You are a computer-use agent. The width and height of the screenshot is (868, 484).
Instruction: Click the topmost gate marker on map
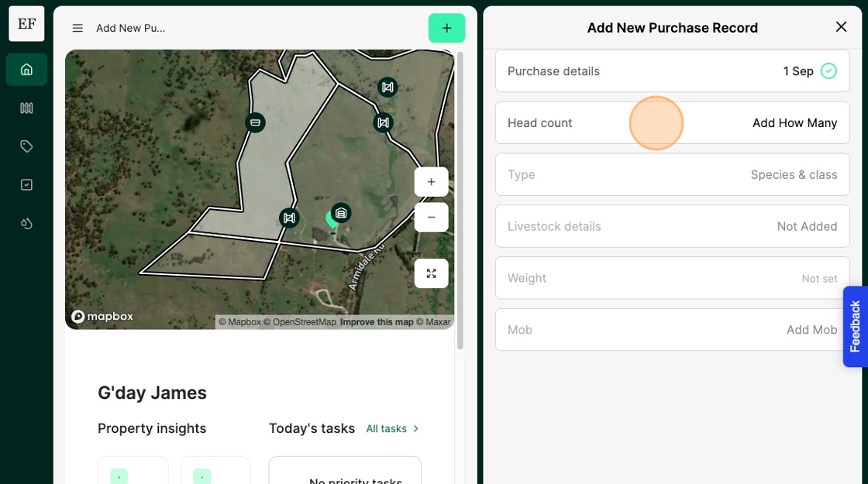click(x=387, y=88)
